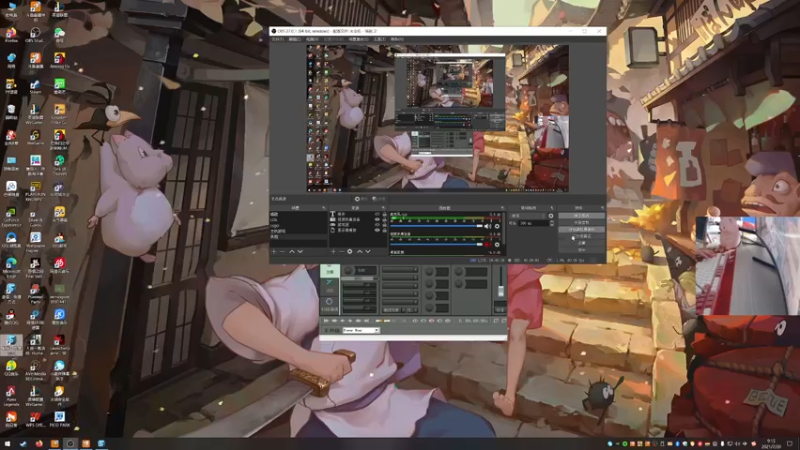Image resolution: width=800 pixels, height=450 pixels.
Task: Open source properties gear in Sources toolbar
Action: (x=349, y=252)
